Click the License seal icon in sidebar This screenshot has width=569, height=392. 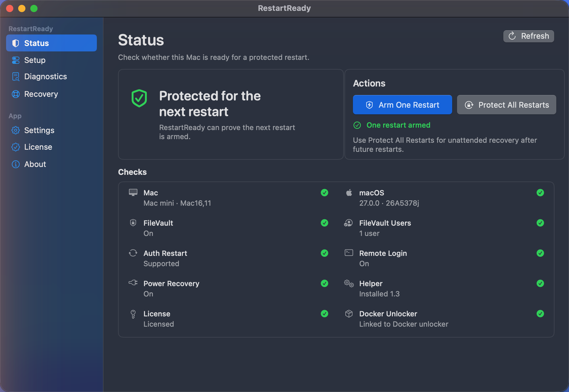point(16,147)
